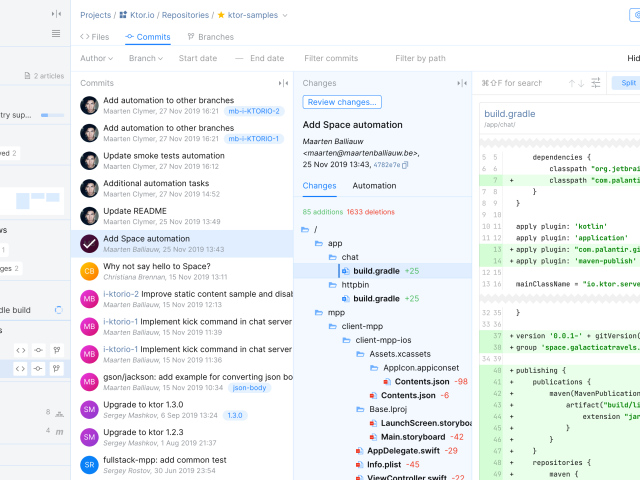Screen dimensions: 640x480
Task: Click in the Start date field
Action: pos(198,58)
